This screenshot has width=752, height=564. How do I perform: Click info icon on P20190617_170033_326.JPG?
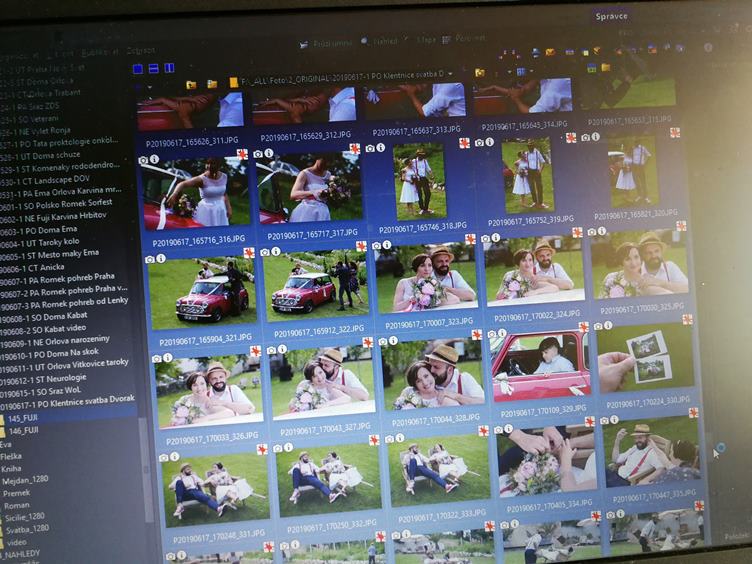167,357
